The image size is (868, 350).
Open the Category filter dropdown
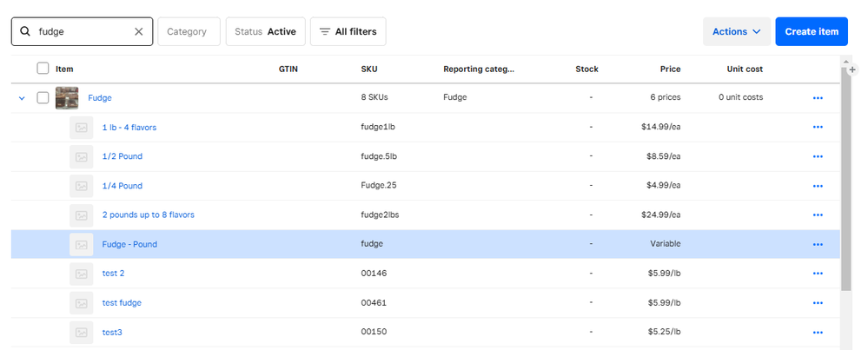pos(188,31)
